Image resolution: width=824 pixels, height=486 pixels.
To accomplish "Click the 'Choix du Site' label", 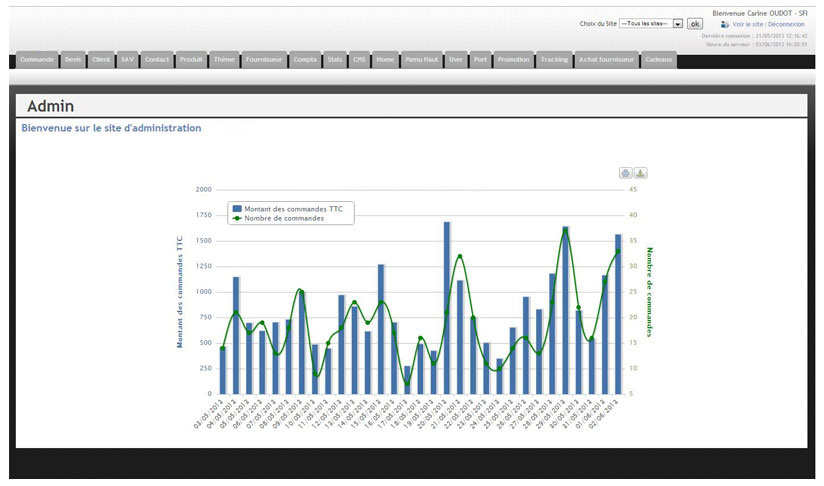I will (x=598, y=24).
